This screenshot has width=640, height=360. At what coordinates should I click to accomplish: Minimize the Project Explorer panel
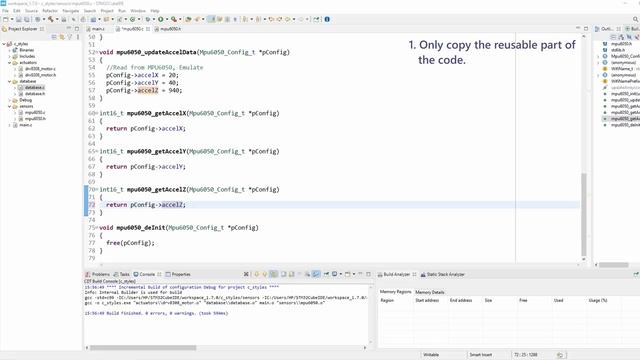69,29
